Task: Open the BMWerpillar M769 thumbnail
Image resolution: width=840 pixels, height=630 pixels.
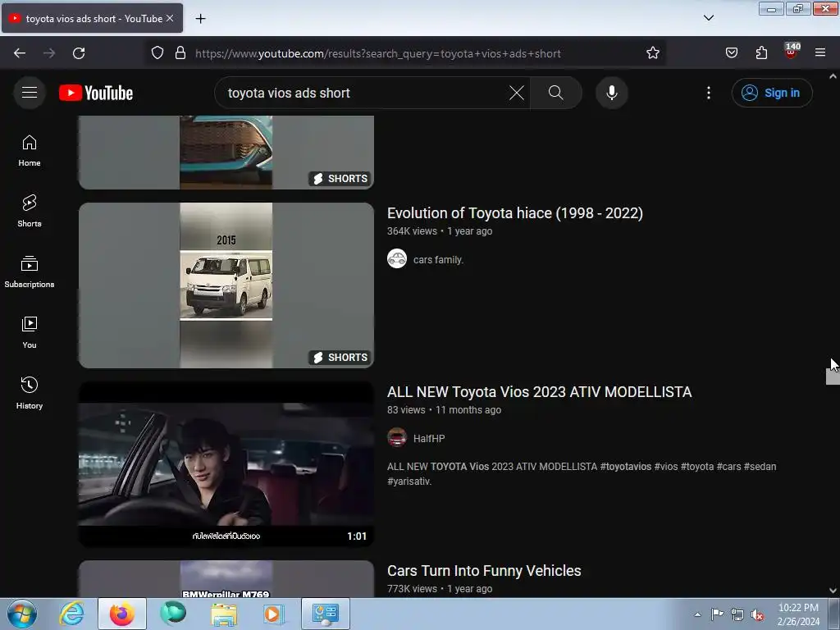Action: (x=226, y=579)
